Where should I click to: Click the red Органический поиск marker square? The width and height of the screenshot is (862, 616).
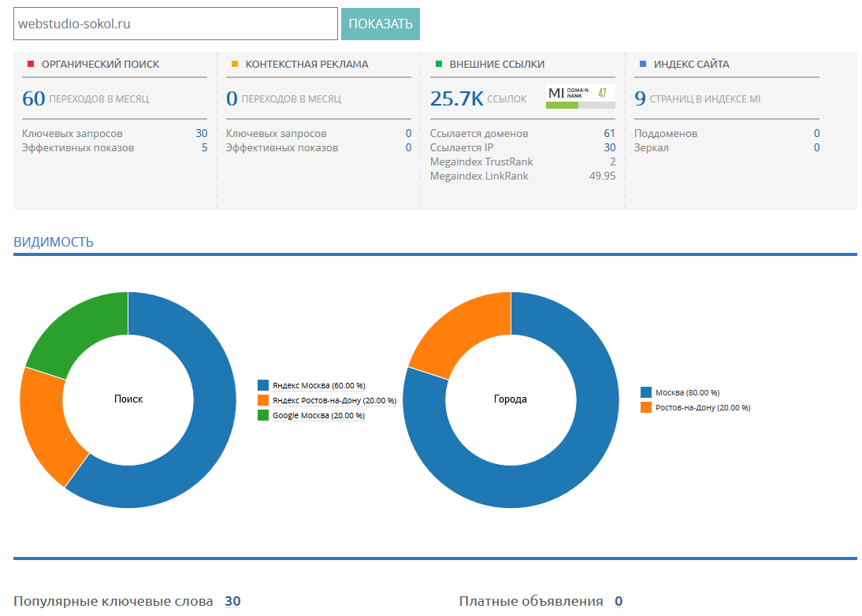point(31,65)
